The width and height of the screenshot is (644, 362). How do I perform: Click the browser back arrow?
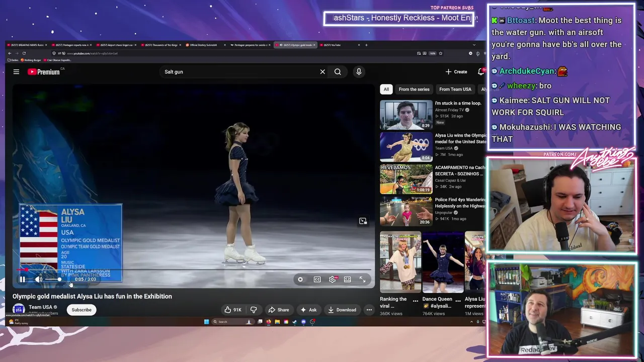point(10,53)
